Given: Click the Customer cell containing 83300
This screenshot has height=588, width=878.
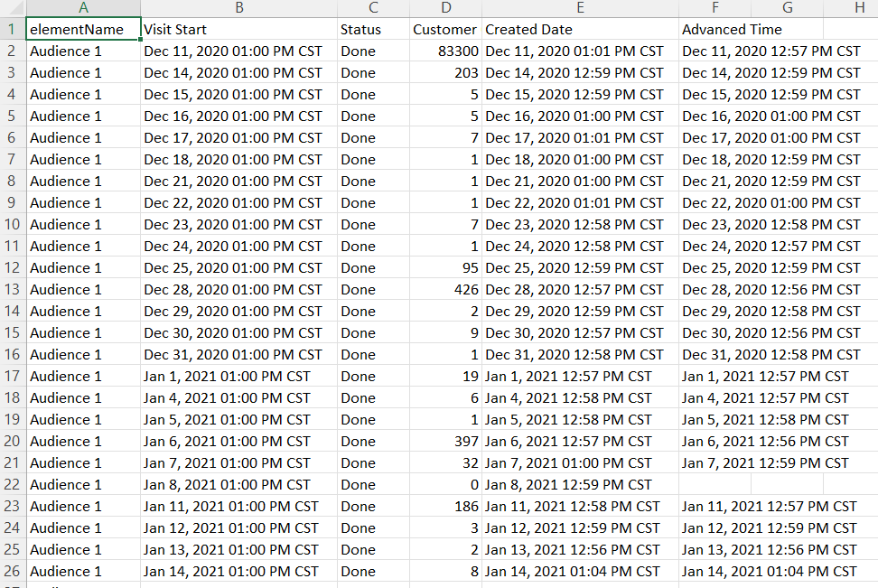Looking at the screenshot, I should 445,51.
